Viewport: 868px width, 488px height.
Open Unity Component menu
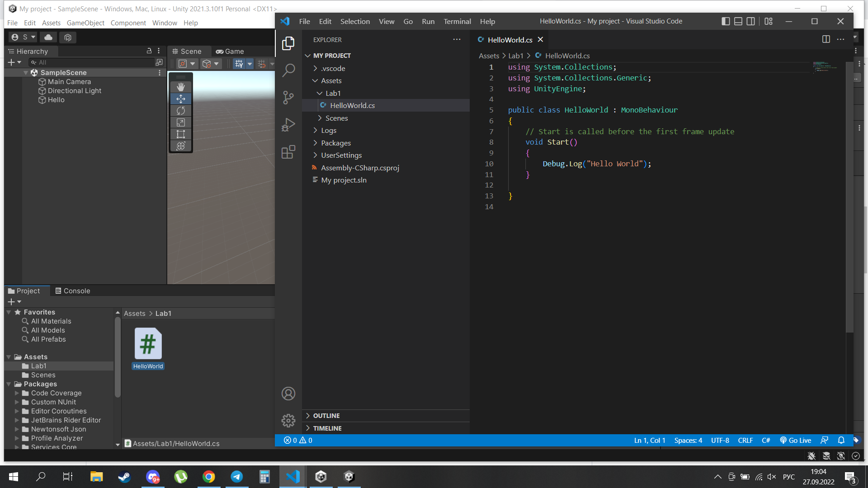(x=128, y=23)
